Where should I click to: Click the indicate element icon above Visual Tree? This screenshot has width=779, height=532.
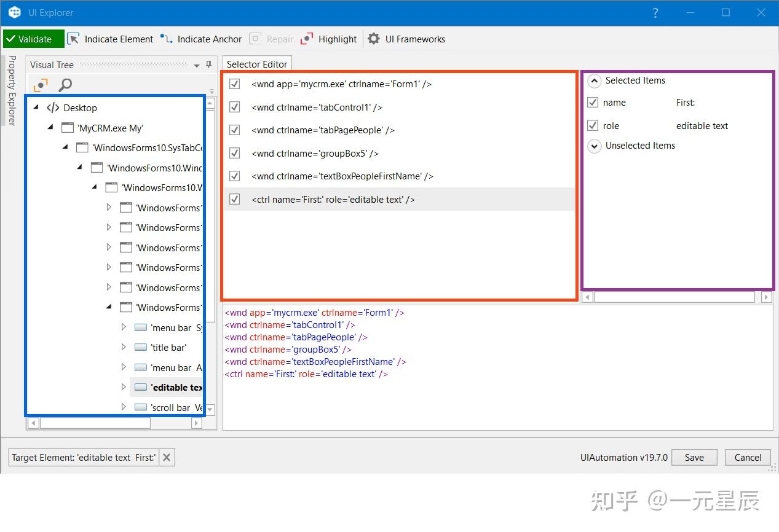(x=41, y=84)
